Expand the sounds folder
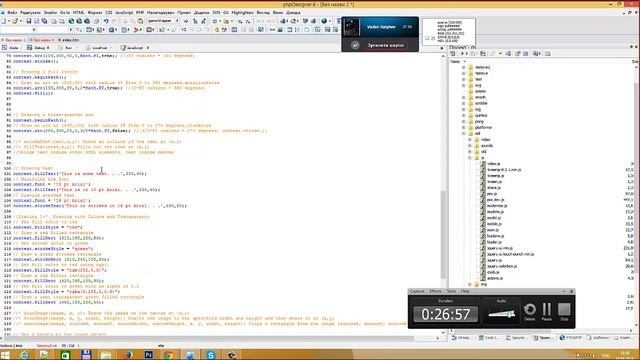This screenshot has height=360, width=640. pyautogui.click(x=470, y=145)
